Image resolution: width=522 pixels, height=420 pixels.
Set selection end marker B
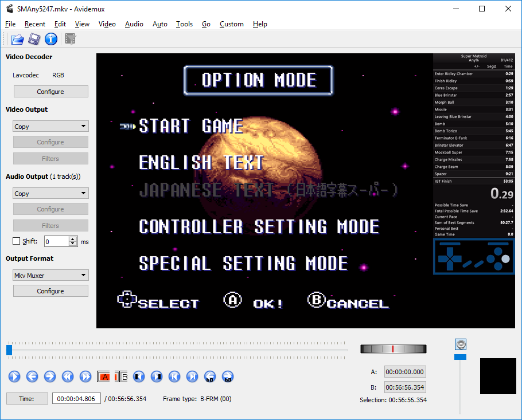click(x=121, y=377)
